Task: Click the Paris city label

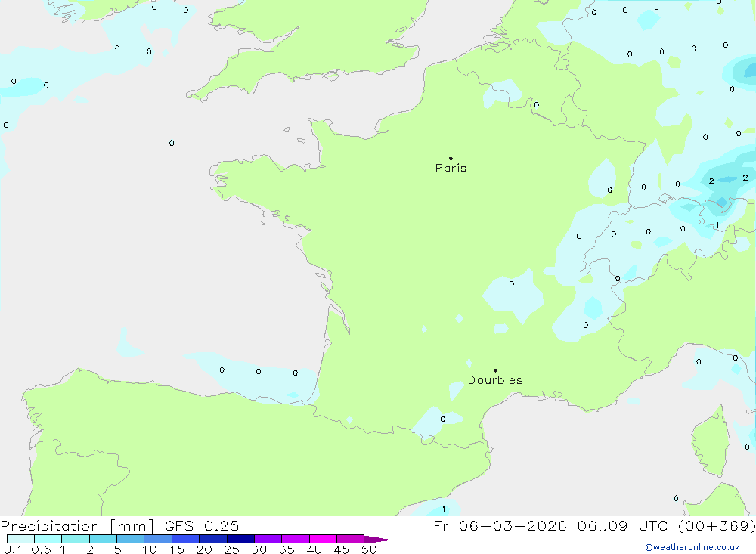Action: point(451,168)
